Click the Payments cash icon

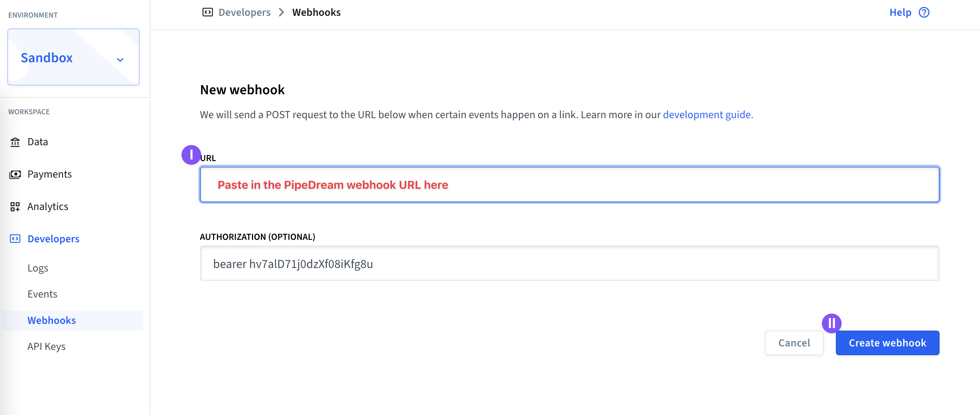click(15, 174)
